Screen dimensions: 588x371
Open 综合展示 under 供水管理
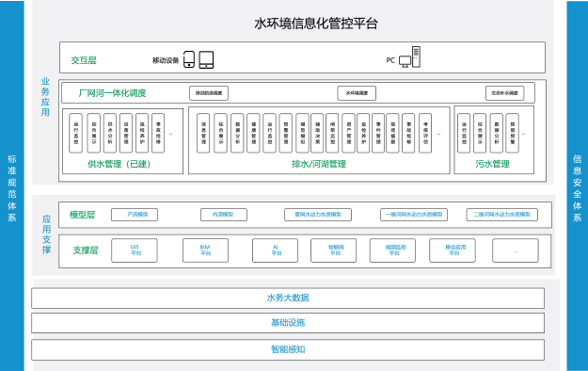94,133
